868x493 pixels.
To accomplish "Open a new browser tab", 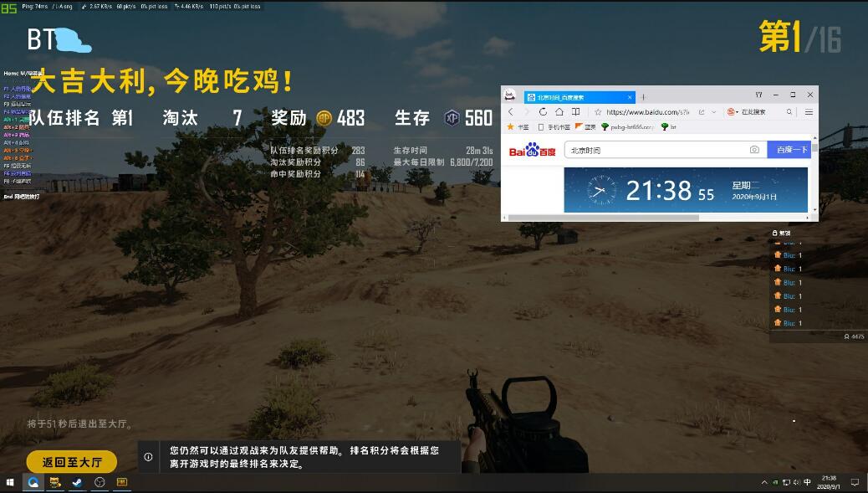I will 643,96.
